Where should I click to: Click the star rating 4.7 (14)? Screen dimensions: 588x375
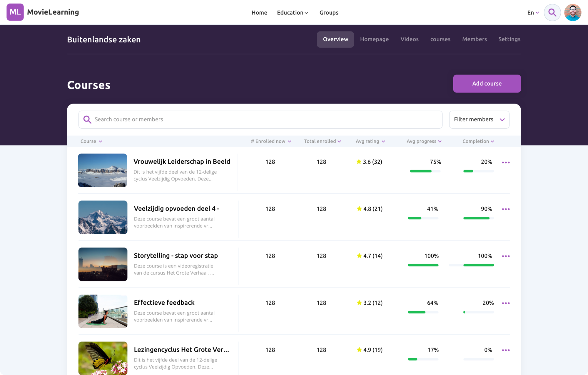369,256
